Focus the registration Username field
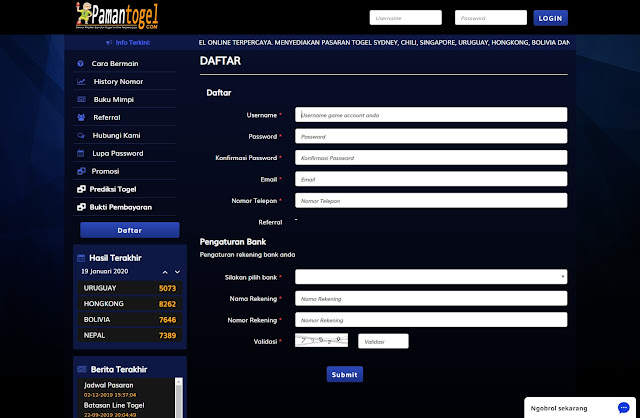This screenshot has width=640, height=418. (431, 115)
